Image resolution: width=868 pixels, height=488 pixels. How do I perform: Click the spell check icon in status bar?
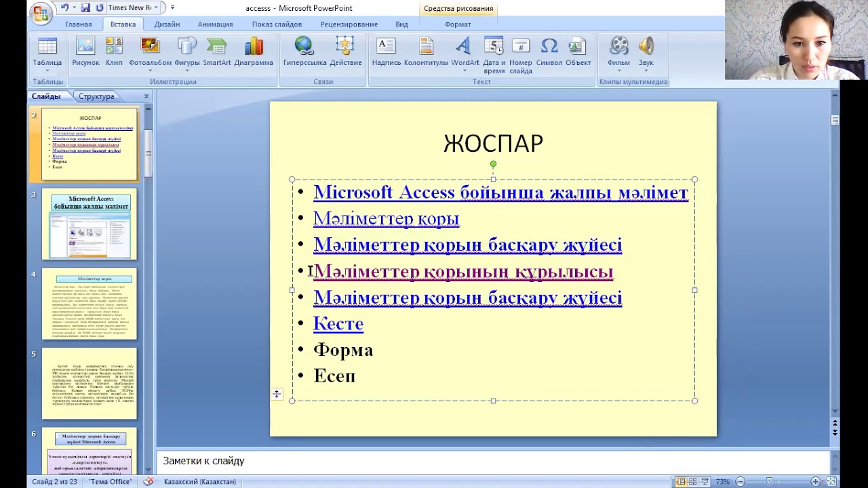149,482
